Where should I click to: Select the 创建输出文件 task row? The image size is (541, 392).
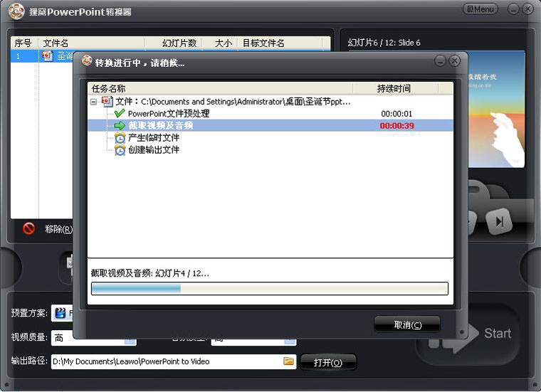pos(270,150)
